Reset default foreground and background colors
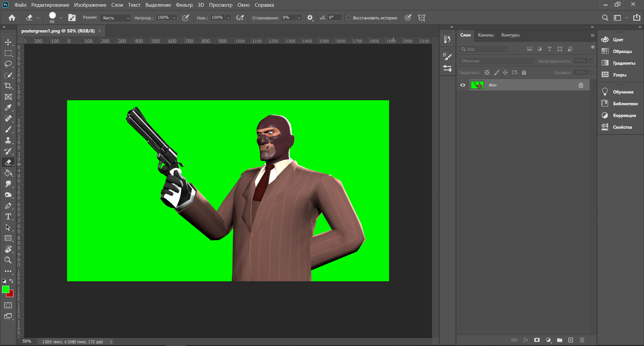The width and height of the screenshot is (644, 346). pos(4,281)
